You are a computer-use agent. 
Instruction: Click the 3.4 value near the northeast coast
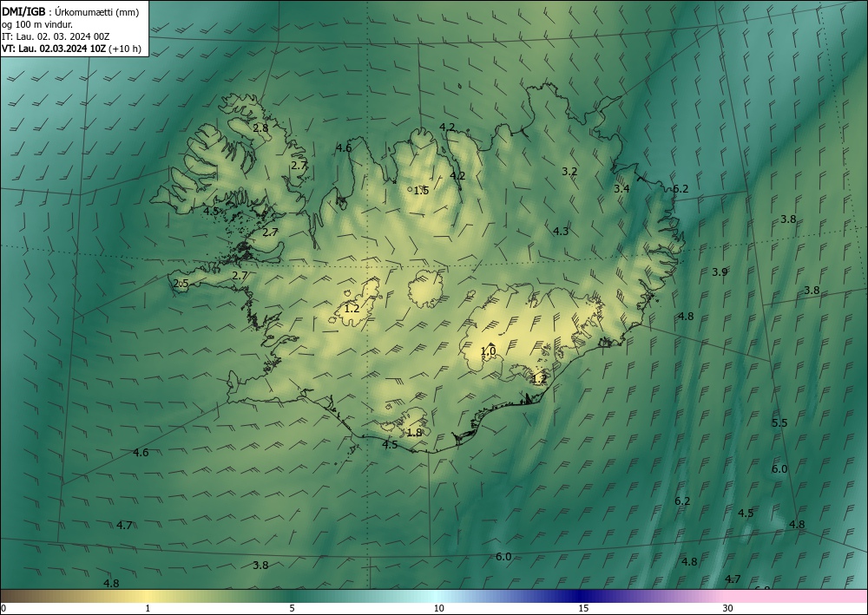click(621, 188)
